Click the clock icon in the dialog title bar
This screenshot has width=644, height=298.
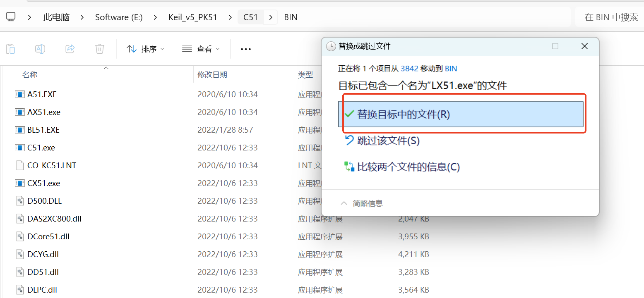tap(331, 46)
